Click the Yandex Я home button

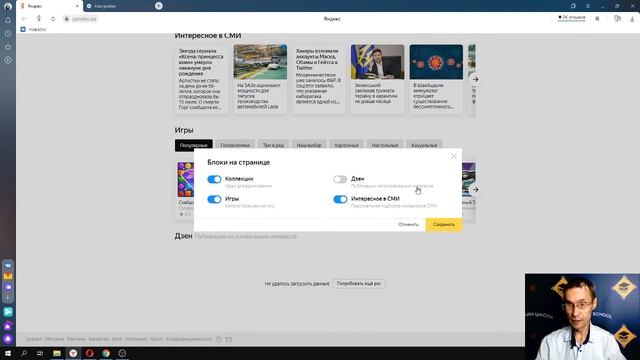(39, 19)
